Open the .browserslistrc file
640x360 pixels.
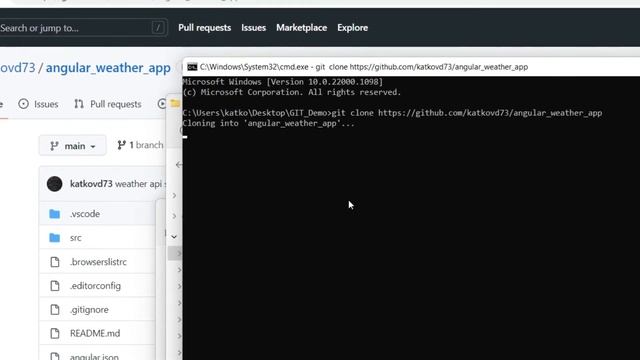tap(98, 262)
